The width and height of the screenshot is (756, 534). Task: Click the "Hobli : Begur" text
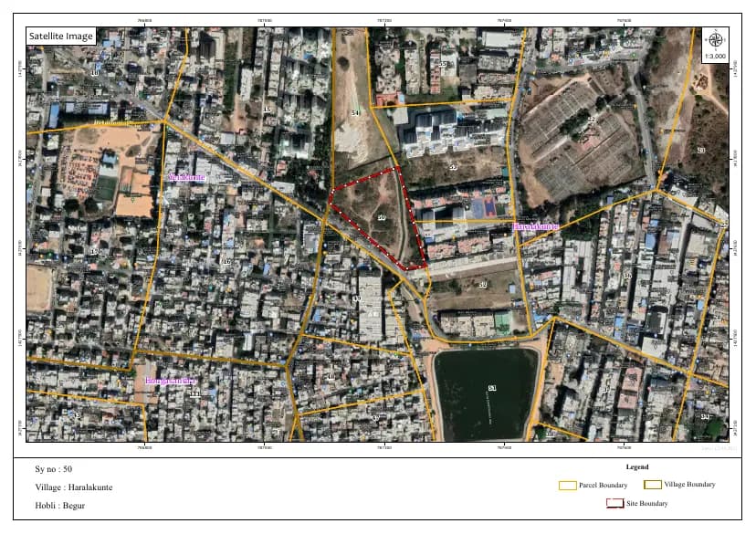[x=59, y=506]
